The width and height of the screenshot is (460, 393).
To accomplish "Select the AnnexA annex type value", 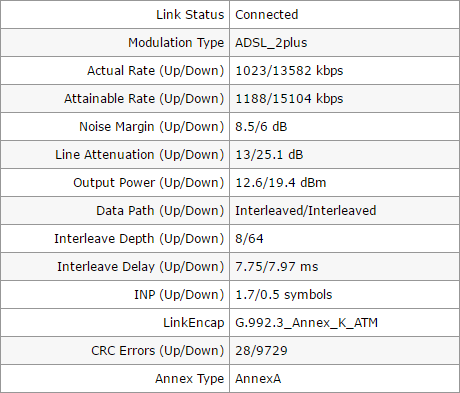I will (258, 379).
